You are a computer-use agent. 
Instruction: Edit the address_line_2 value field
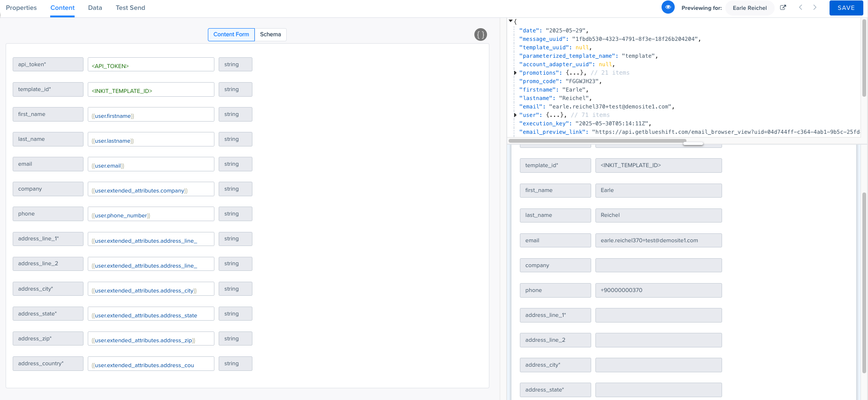click(151, 264)
